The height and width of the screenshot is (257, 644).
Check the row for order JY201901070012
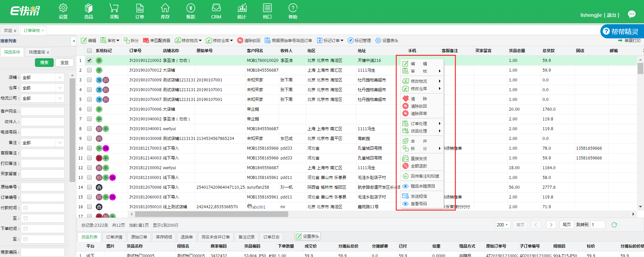pos(89,70)
